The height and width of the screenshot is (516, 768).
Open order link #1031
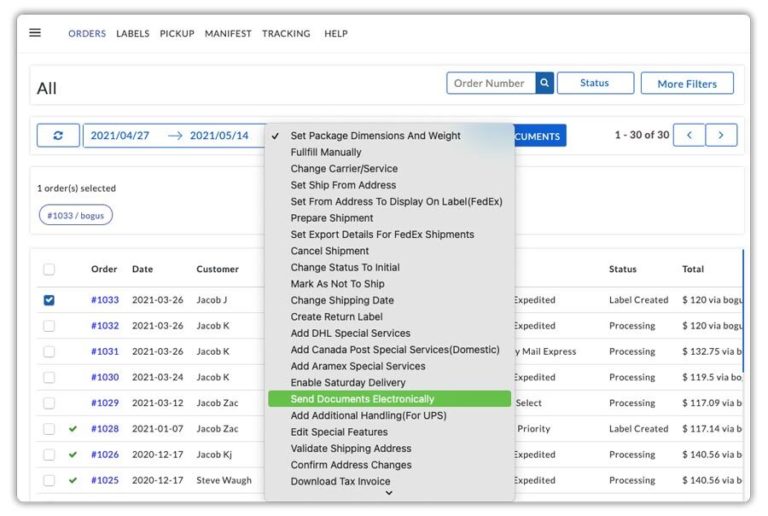[x=105, y=352]
